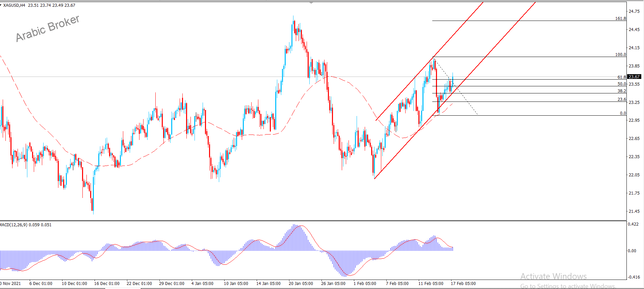The image size is (644, 289).
Task: Select the 7 Feb 05:00 date label
Action: click(397, 284)
